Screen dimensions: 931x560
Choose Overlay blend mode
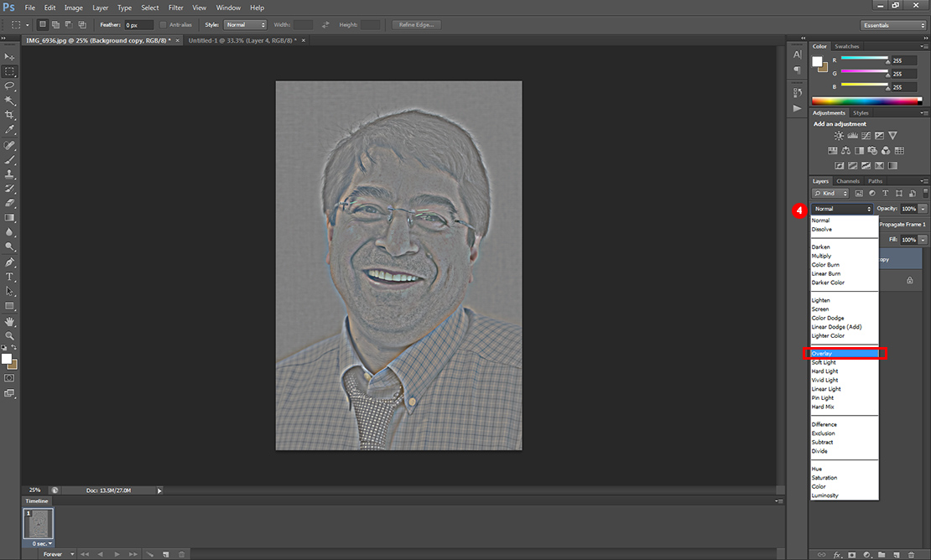pos(845,354)
